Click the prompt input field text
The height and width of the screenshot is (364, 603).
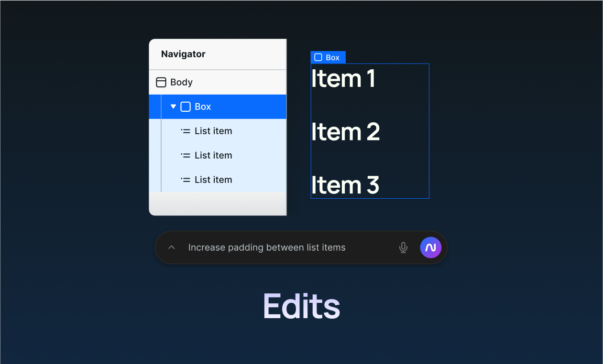[x=267, y=247]
